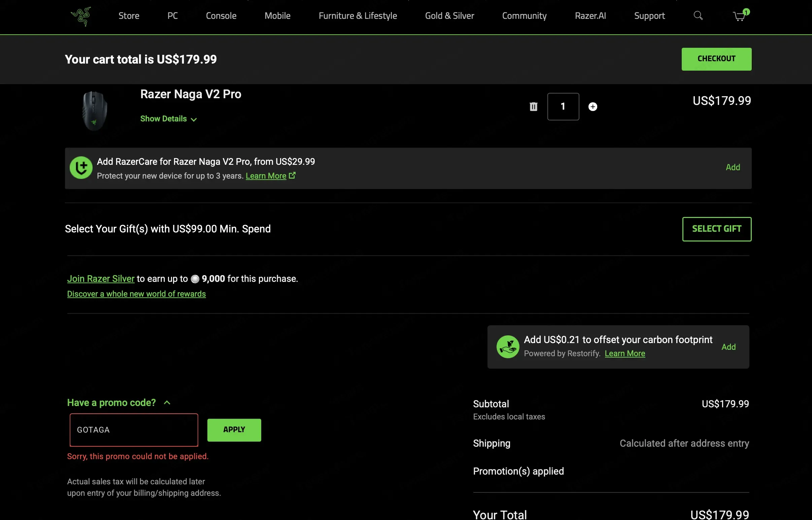Image resolution: width=812 pixels, height=520 pixels.
Task: Increase quantity with plus icon
Action: (x=593, y=107)
